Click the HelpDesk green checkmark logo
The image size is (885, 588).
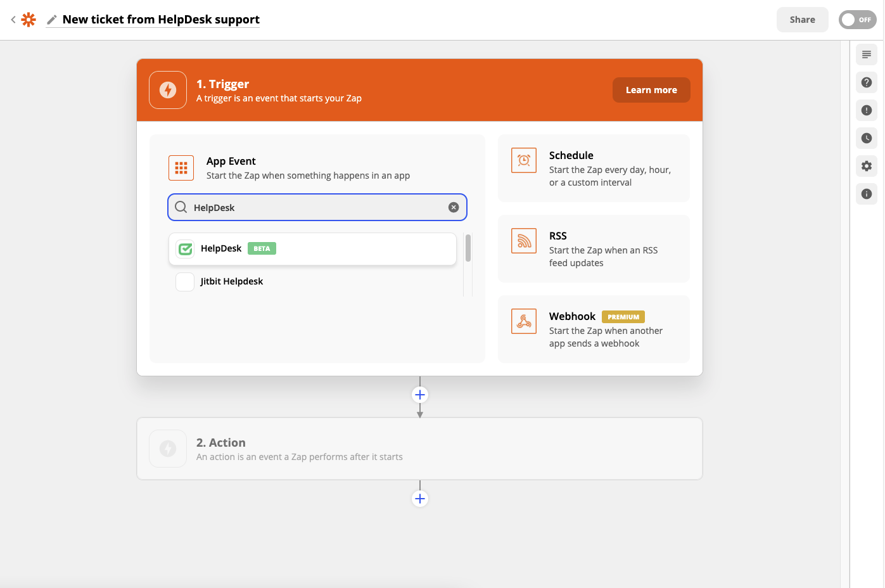click(x=185, y=249)
